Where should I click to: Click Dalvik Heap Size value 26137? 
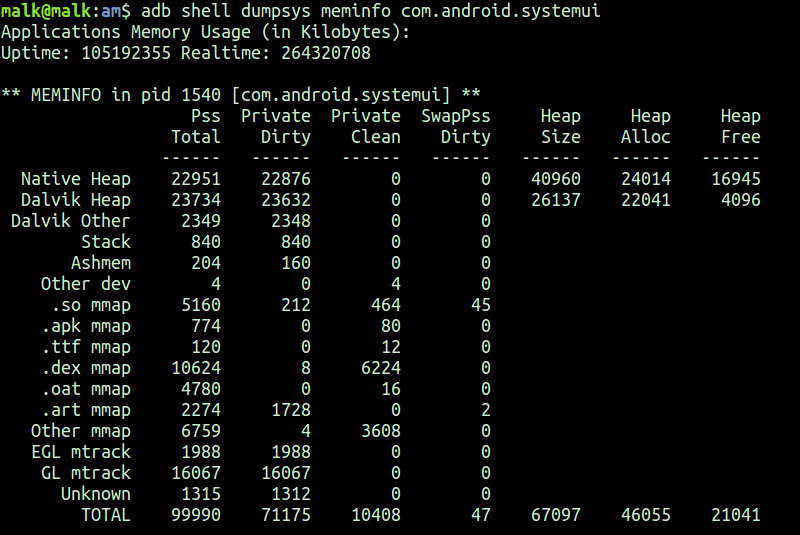pos(556,200)
